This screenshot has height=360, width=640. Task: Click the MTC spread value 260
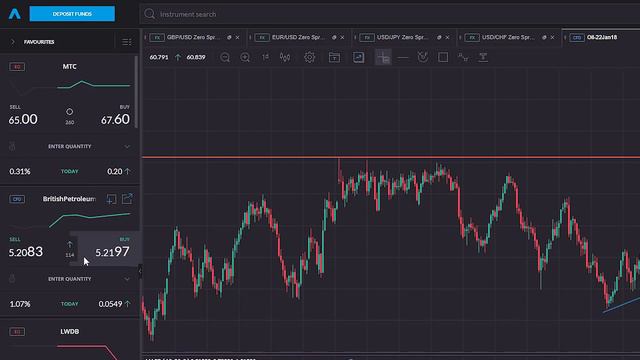(69, 122)
